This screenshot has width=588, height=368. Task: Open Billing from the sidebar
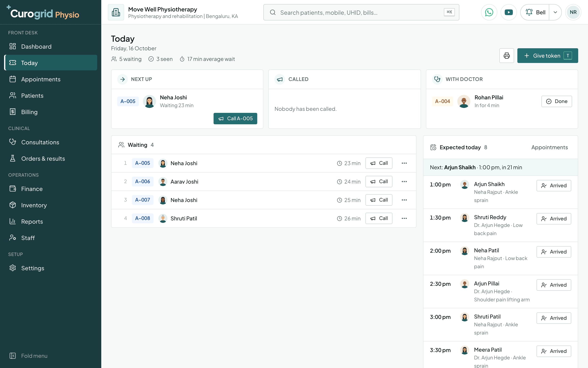[51, 112]
